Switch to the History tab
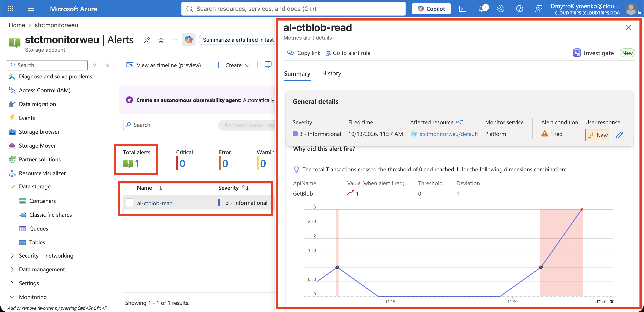This screenshot has width=644, height=312. (x=331, y=73)
